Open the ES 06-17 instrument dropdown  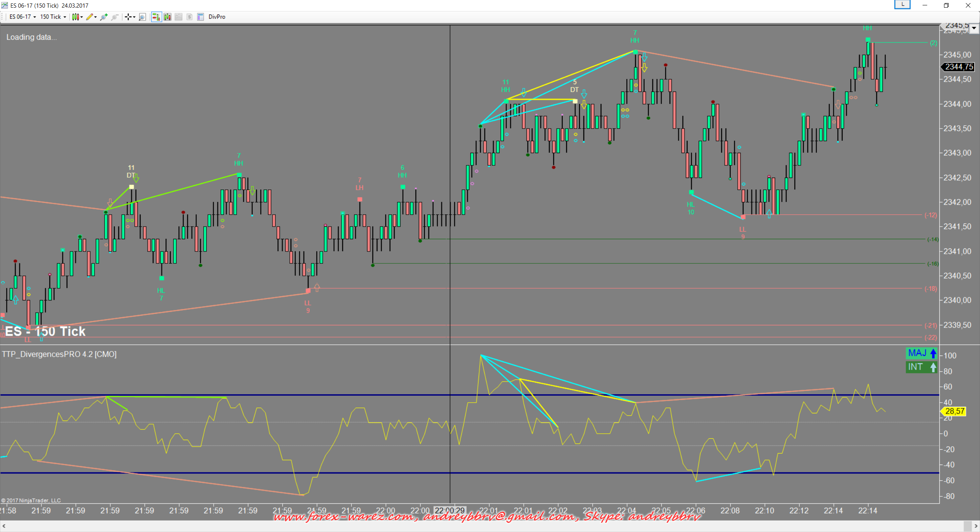[x=23, y=17]
